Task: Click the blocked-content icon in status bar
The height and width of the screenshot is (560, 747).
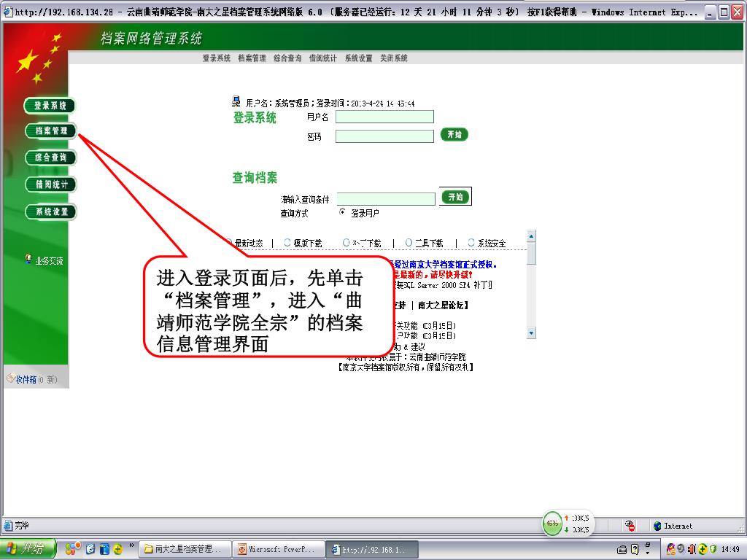Action: tap(630, 526)
